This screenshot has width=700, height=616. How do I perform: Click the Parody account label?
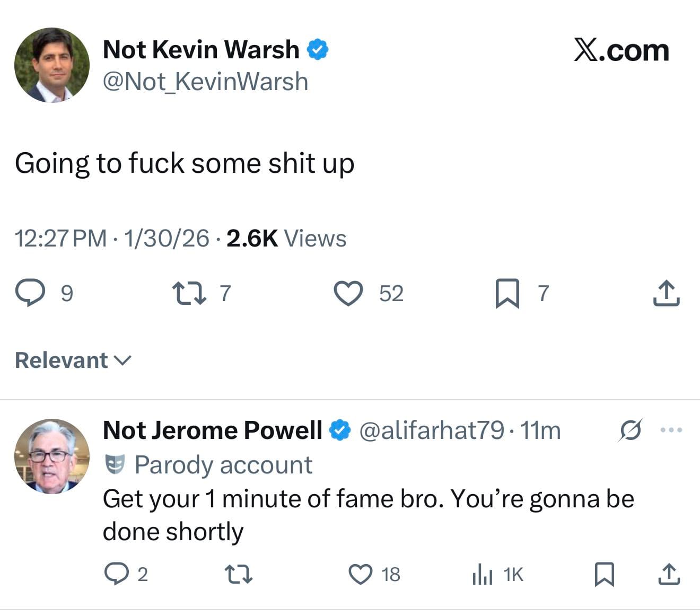pyautogui.click(x=223, y=465)
